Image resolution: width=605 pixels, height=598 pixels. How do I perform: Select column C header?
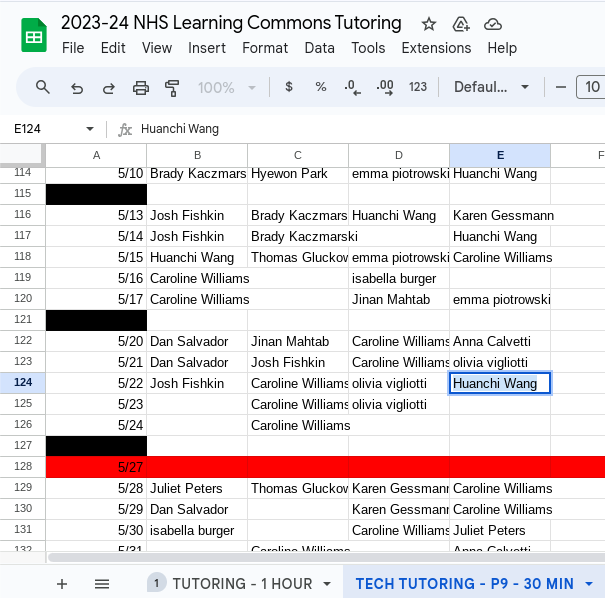tap(298, 155)
